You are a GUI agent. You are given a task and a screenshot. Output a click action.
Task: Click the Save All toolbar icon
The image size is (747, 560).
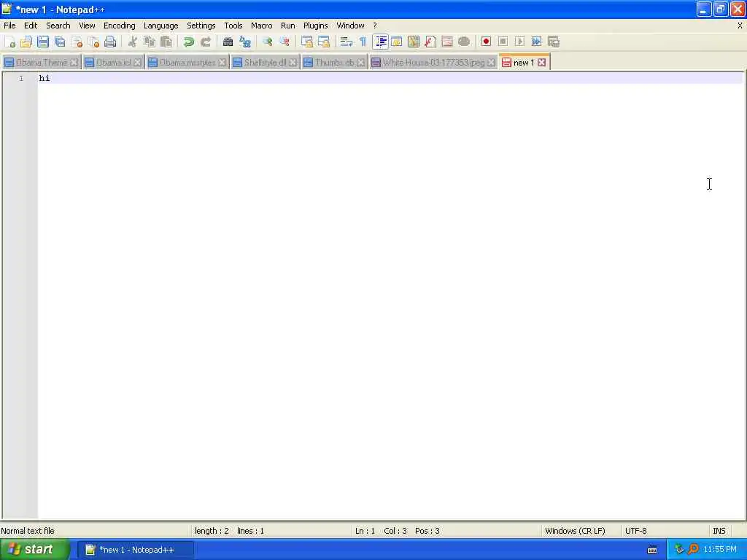coord(60,42)
